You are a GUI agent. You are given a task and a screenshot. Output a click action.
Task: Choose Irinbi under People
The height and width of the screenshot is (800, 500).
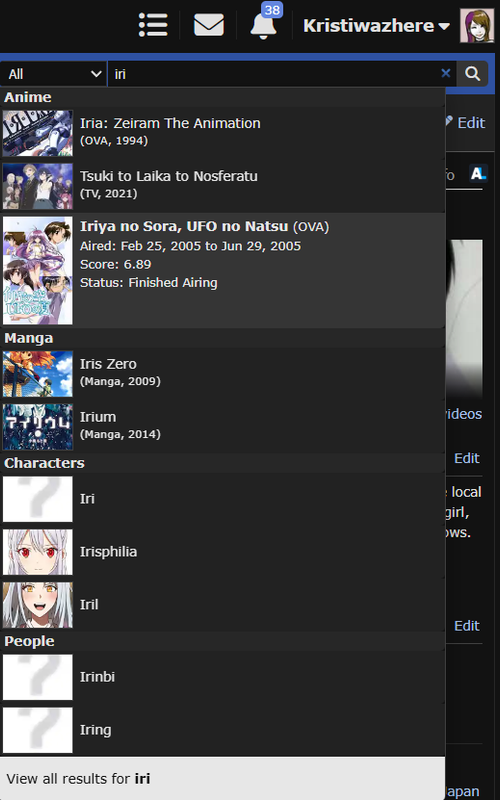[x=222, y=677]
